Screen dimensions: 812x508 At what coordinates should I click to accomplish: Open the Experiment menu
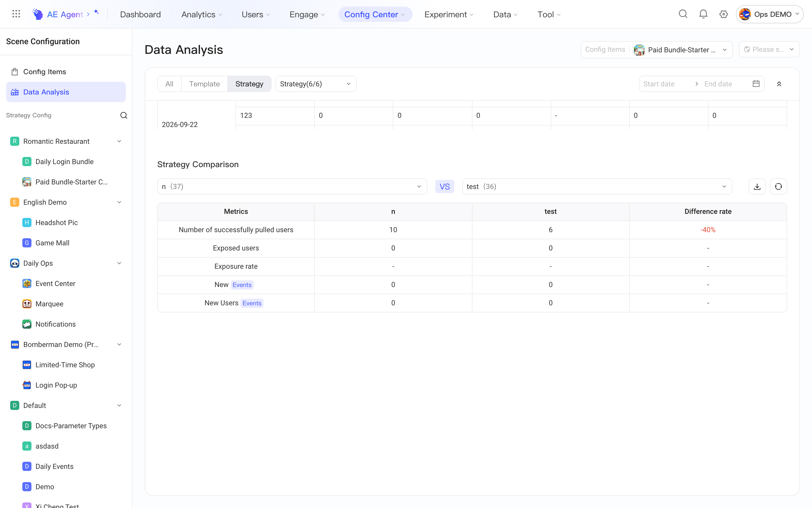[449, 14]
